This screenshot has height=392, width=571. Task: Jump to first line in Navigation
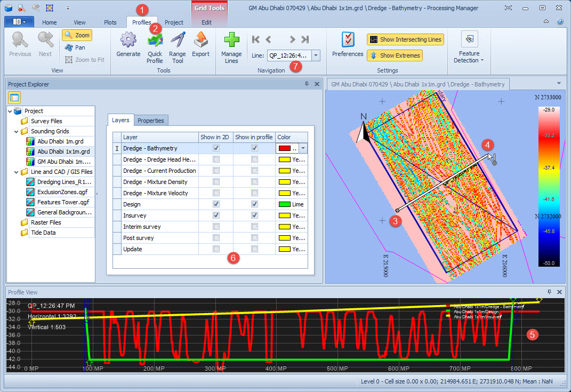[256, 39]
